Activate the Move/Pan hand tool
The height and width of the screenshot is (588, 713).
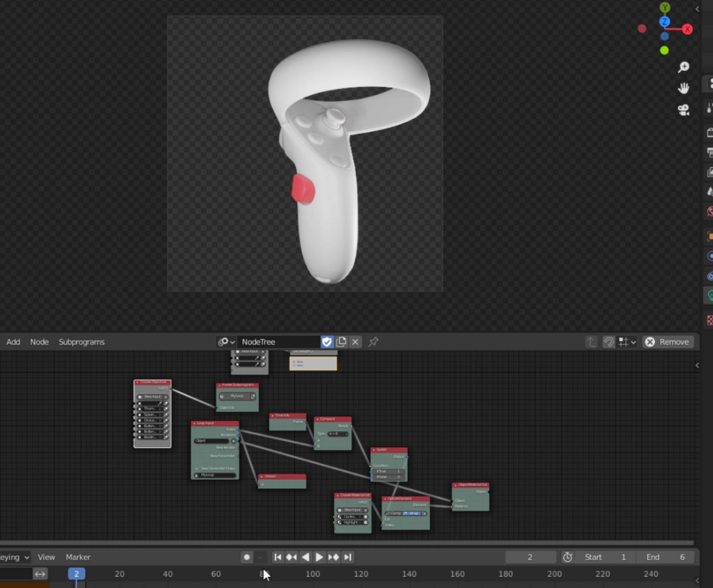tap(683, 87)
